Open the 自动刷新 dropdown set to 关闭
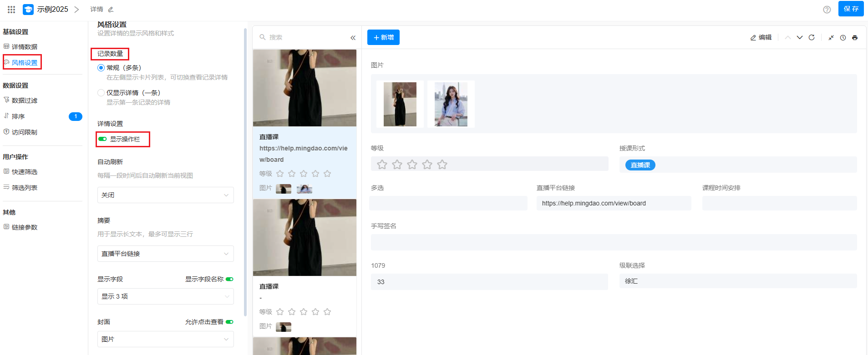The image size is (868, 355). click(x=165, y=195)
